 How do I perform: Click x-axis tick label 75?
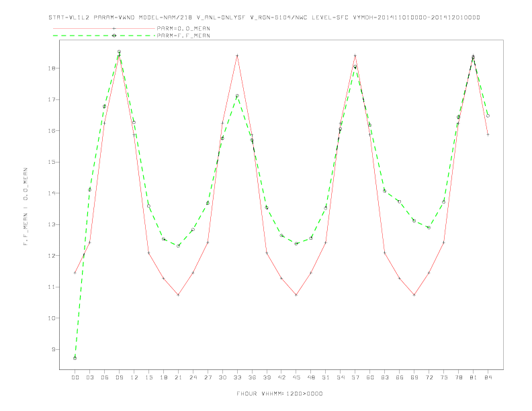pyautogui.click(x=444, y=377)
